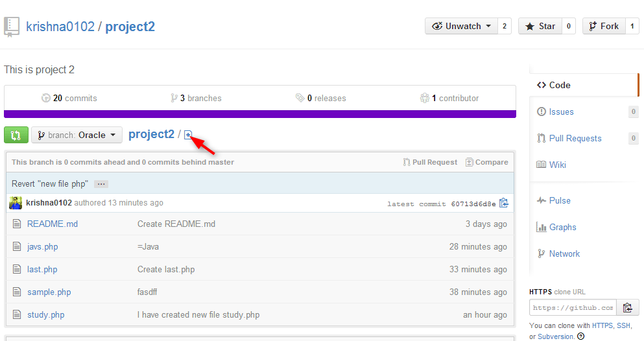Click the '3 days ago' timestamp for README.md
Screen dimensions: 644x341
click(x=486, y=224)
